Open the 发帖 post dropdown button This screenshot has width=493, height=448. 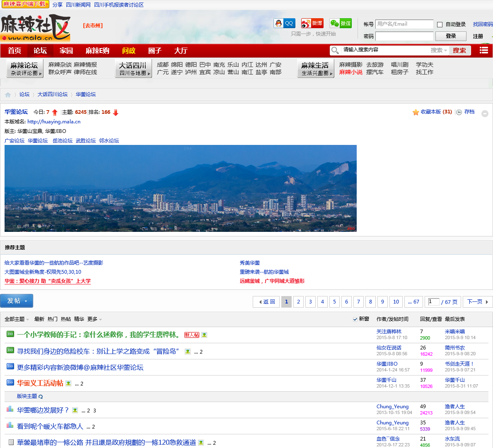17,301
